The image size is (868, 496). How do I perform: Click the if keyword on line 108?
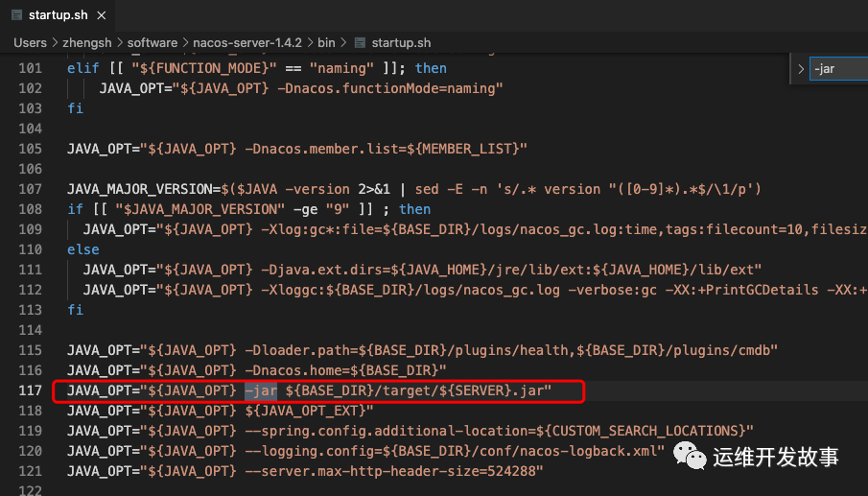(x=75, y=209)
